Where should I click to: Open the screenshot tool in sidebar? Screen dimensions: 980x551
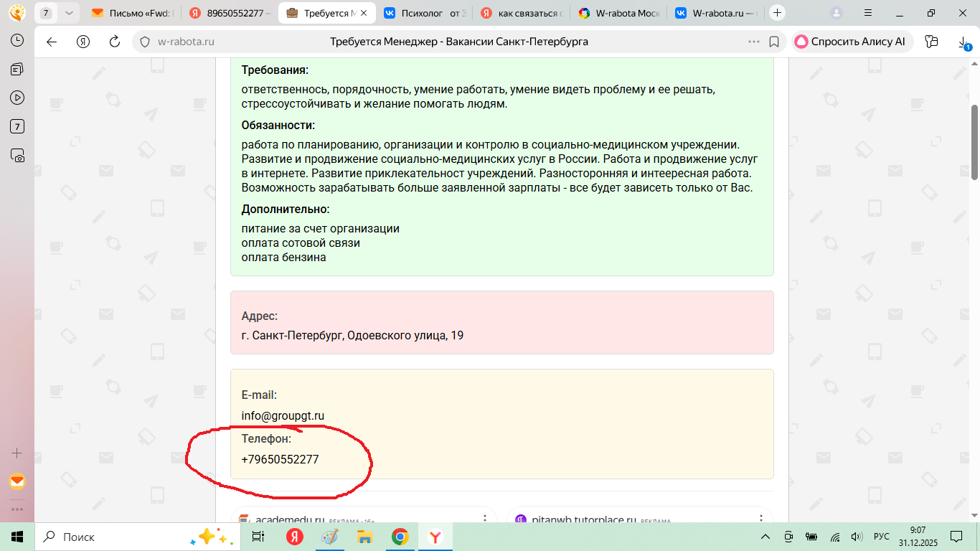[x=17, y=155]
